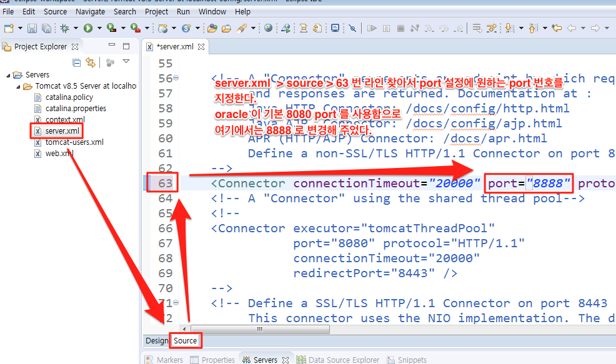The image size is (616, 364).
Task: Click the Run External Tools icon
Action: pos(135,28)
